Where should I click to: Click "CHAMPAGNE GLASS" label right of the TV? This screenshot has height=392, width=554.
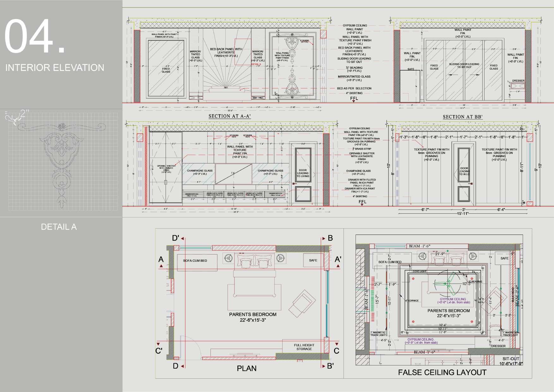point(271,172)
